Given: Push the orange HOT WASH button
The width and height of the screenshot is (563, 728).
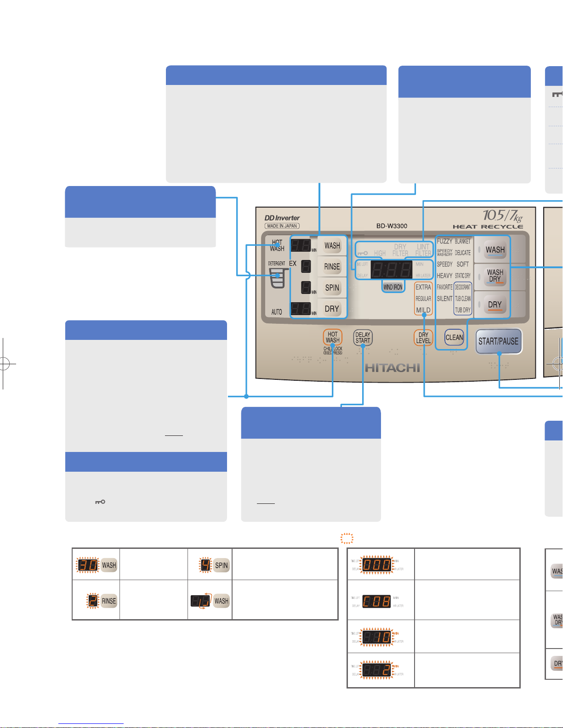Looking at the screenshot, I should click(333, 338).
